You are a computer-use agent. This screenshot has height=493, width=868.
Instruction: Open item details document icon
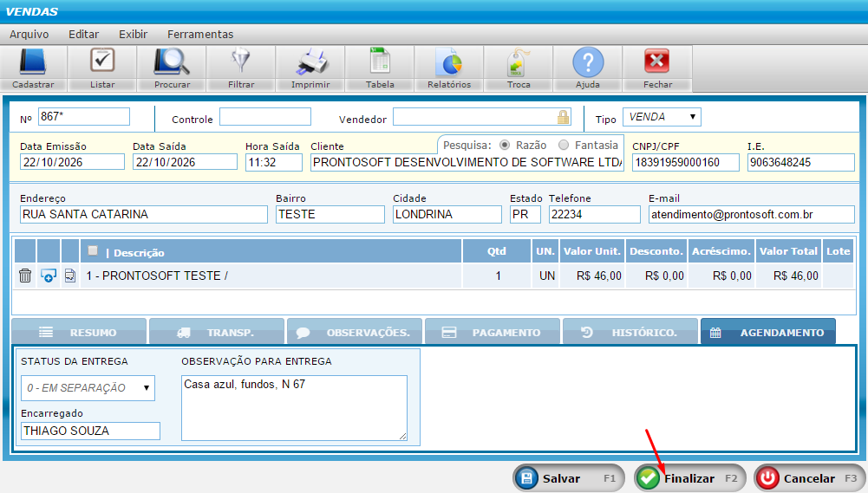[x=69, y=276]
